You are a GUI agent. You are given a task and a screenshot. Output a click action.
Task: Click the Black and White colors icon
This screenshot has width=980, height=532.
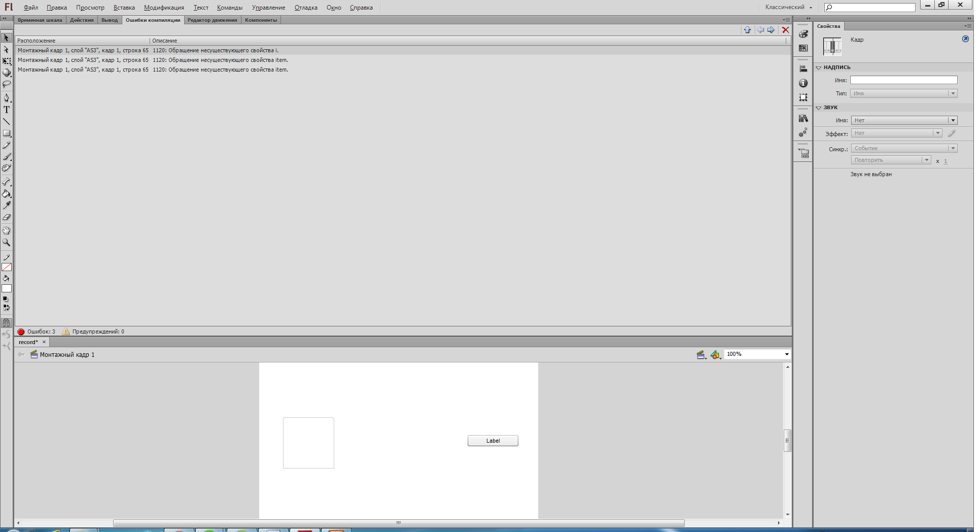(x=6, y=300)
